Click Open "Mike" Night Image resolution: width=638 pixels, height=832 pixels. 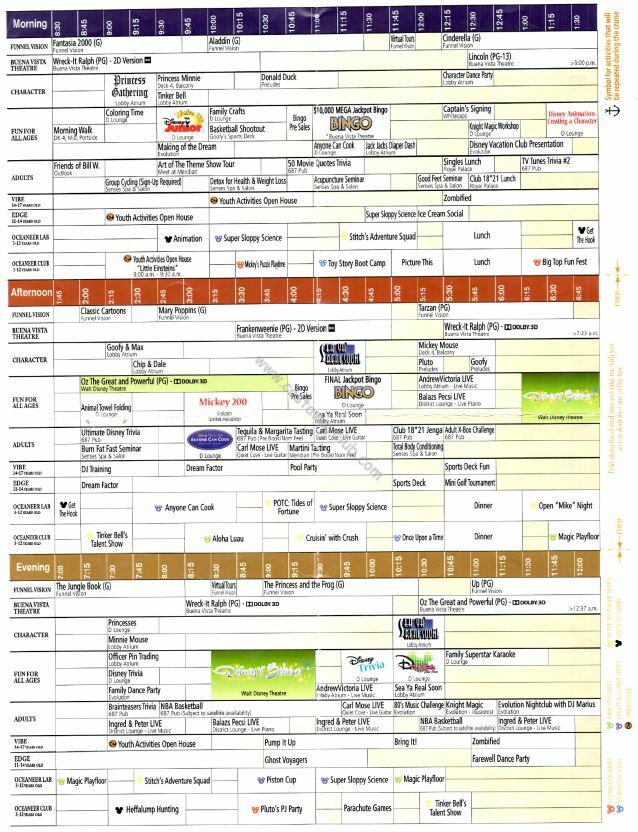tap(565, 506)
